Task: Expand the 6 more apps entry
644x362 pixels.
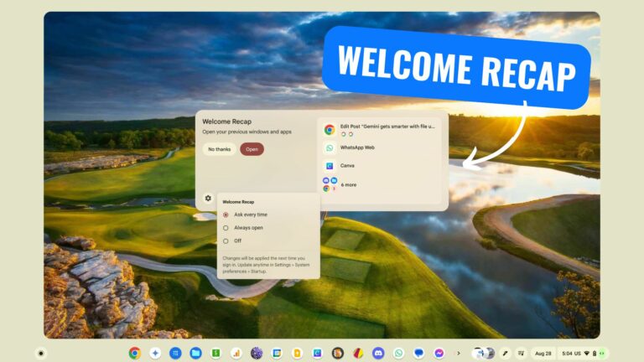Action: [x=347, y=184]
